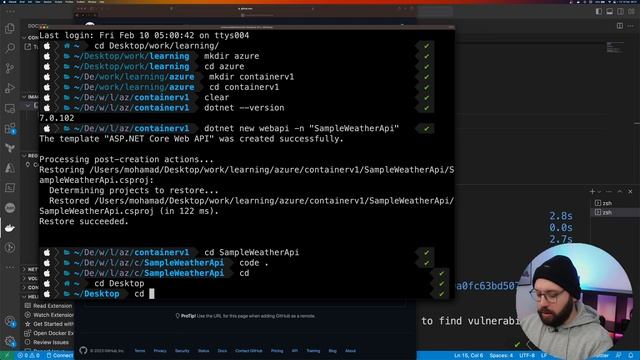640x360 pixels.
Task: Open Status link in GitHub footer
Action: 203,351
